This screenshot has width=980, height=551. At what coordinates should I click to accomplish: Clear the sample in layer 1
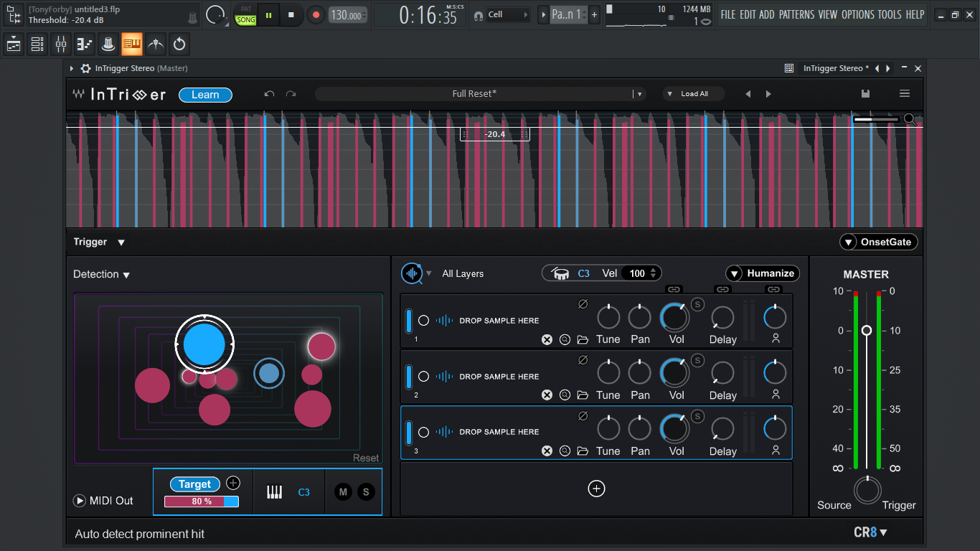point(547,339)
